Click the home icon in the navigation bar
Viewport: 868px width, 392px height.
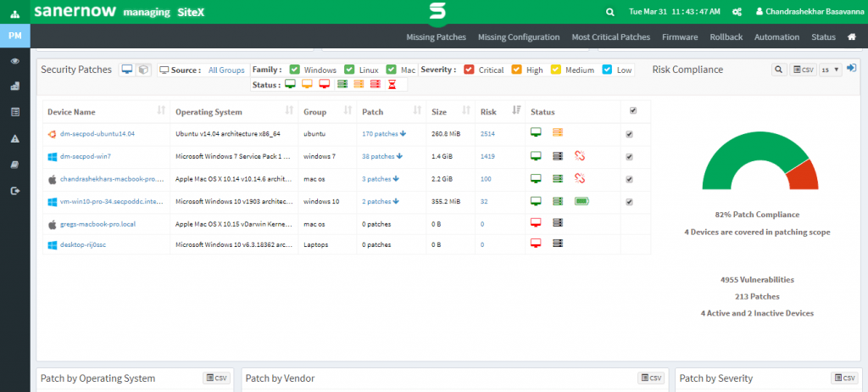tap(852, 37)
